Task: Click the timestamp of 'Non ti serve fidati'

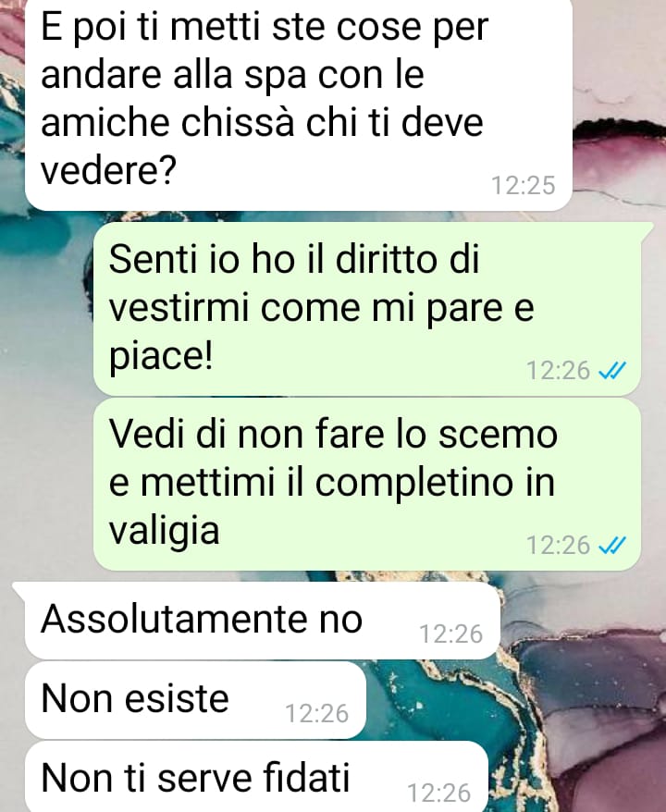Action: pyautogui.click(x=439, y=793)
